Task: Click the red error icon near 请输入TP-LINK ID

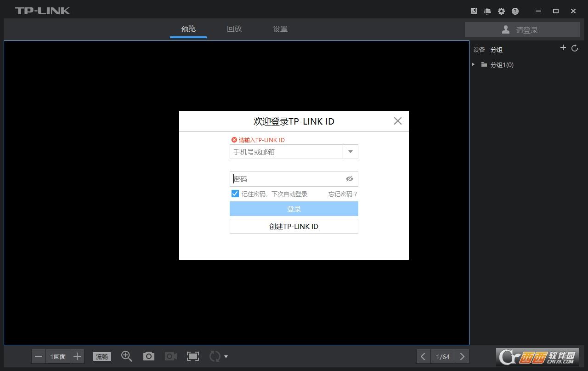Action: tap(234, 140)
